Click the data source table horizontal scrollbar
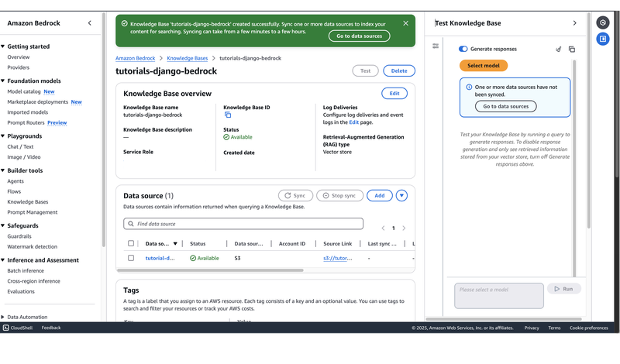This screenshot has width=620, height=364. point(210,270)
